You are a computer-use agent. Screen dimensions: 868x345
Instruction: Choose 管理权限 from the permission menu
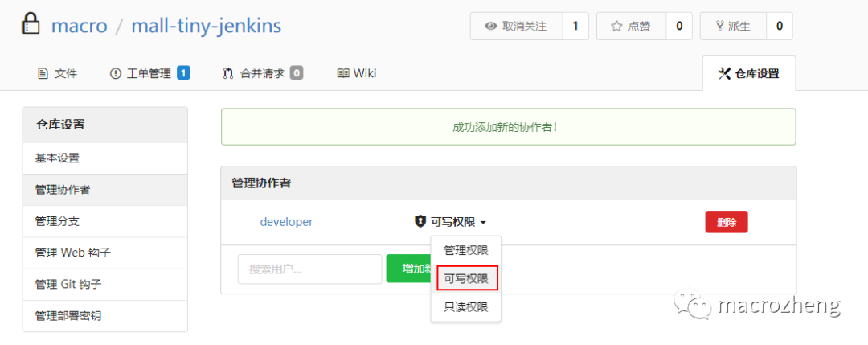466,250
